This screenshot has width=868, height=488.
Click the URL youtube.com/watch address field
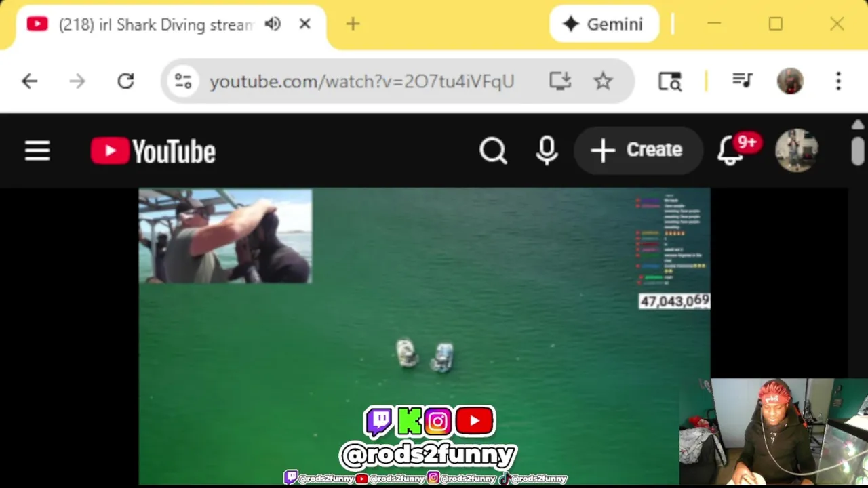361,81
